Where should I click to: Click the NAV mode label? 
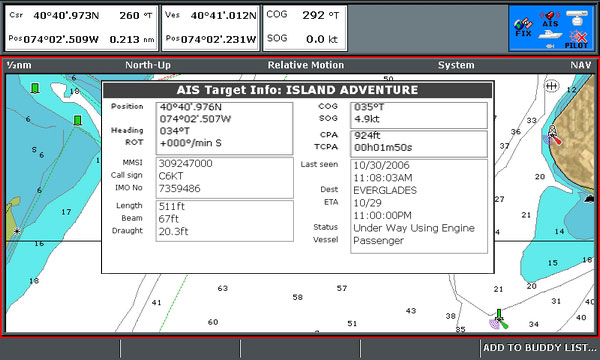click(x=581, y=65)
